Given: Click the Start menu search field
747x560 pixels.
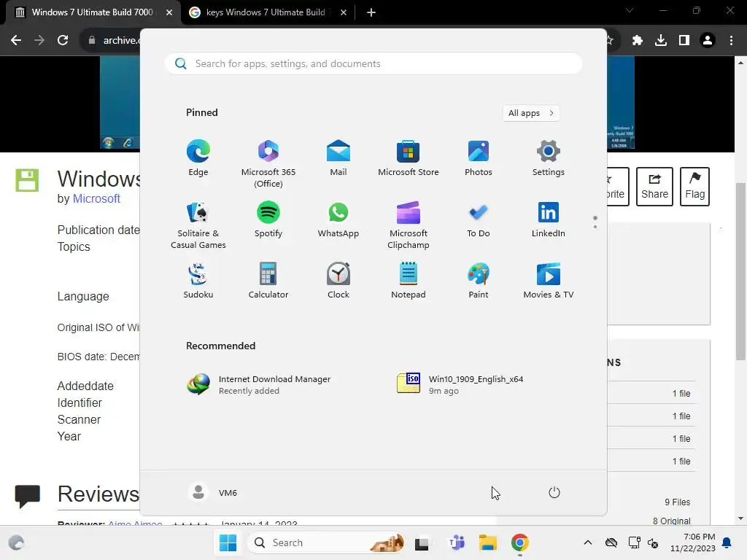Looking at the screenshot, I should 373,63.
